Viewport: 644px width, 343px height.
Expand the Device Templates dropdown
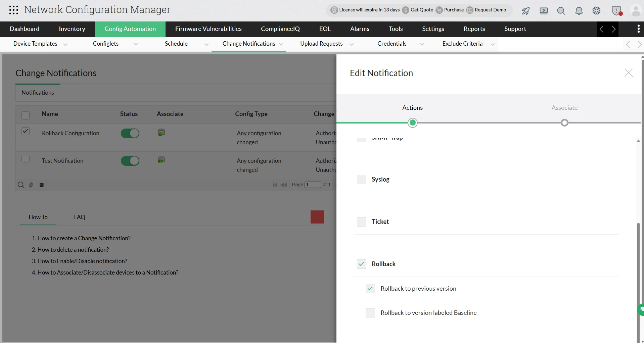point(65,44)
